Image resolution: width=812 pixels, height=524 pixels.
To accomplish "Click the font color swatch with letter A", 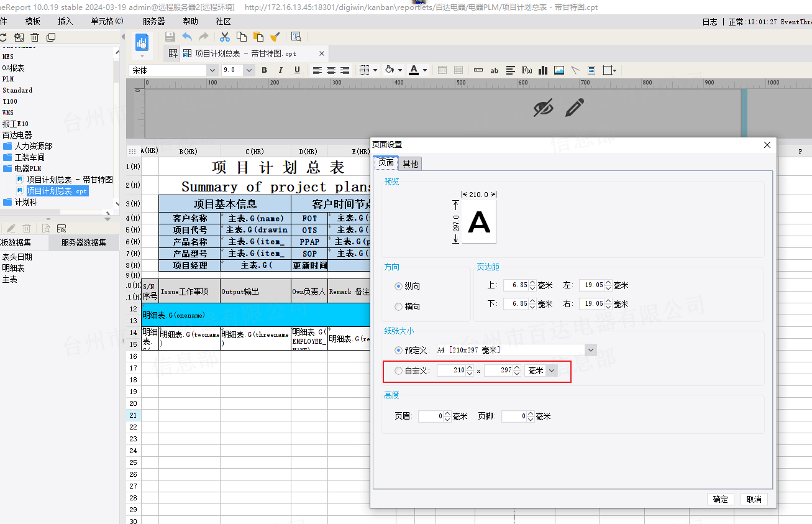I will (414, 70).
